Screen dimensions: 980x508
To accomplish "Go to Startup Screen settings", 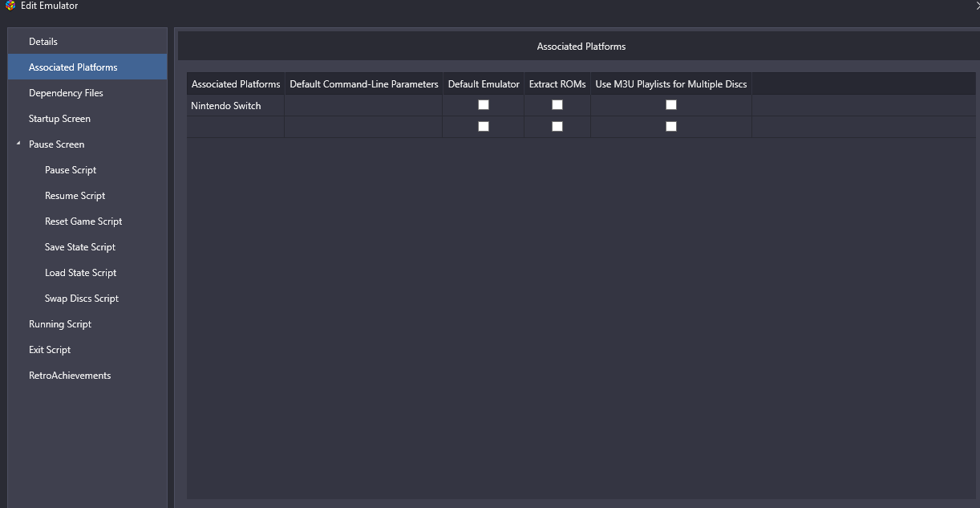I will pos(59,119).
